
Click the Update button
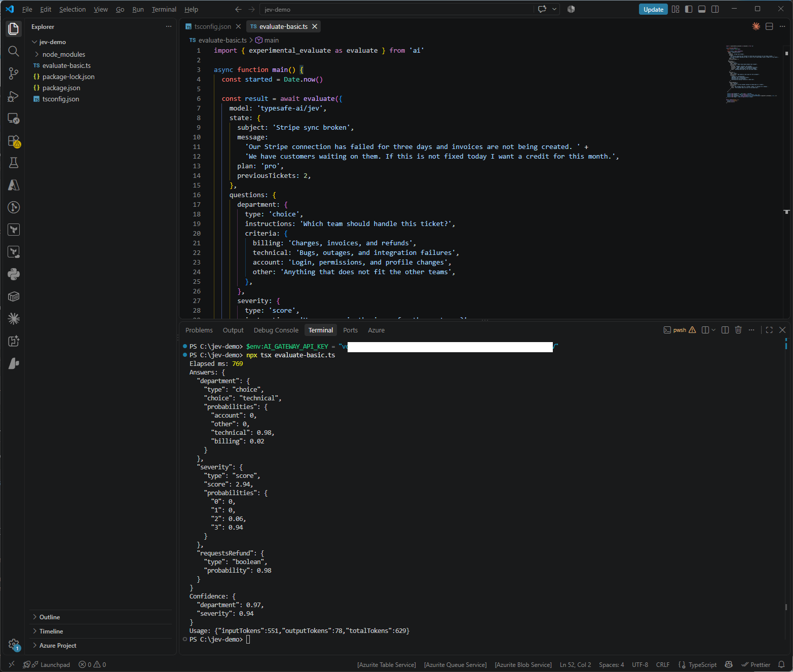[653, 9]
